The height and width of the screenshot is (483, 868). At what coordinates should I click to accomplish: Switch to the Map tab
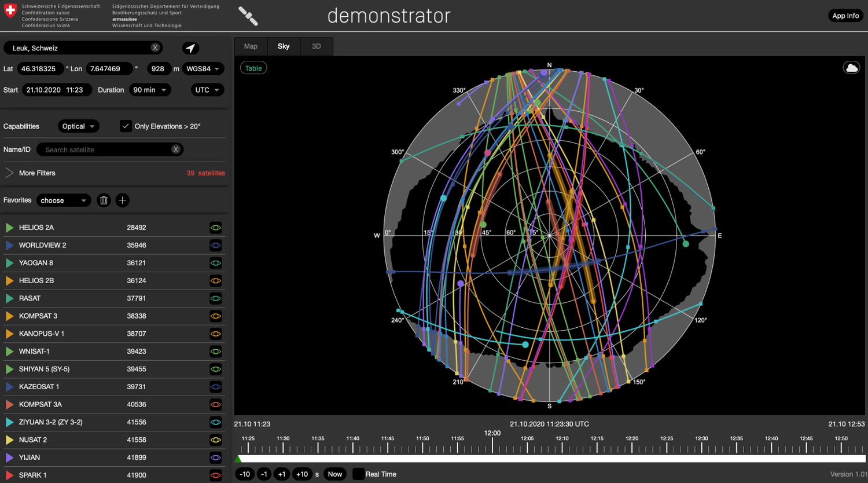pos(251,46)
